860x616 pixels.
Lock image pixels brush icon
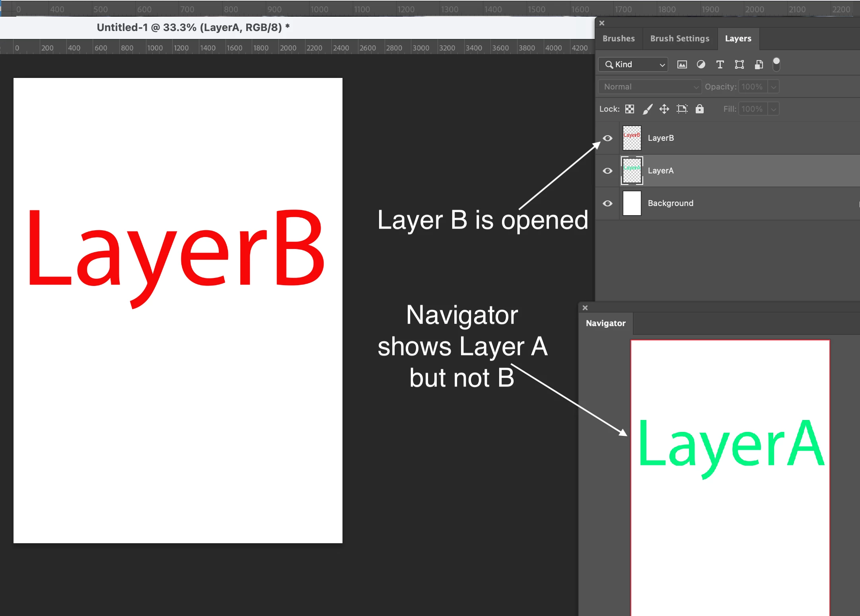point(648,109)
